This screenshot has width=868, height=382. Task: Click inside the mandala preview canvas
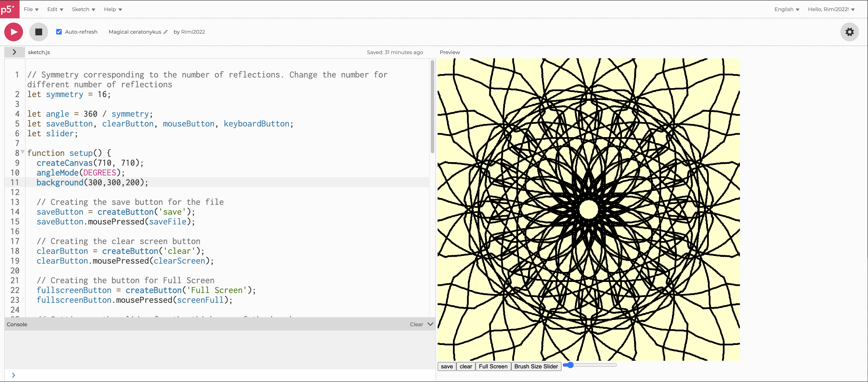pyautogui.click(x=589, y=209)
